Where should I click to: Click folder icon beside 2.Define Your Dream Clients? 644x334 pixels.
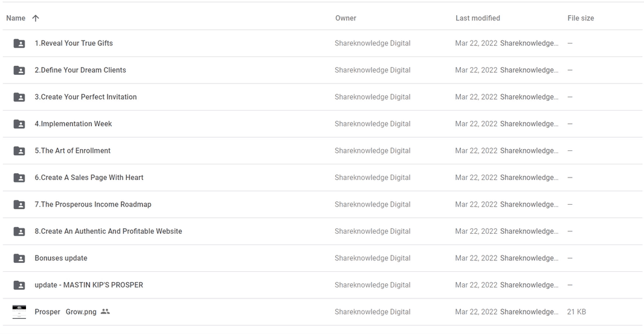[x=19, y=70]
